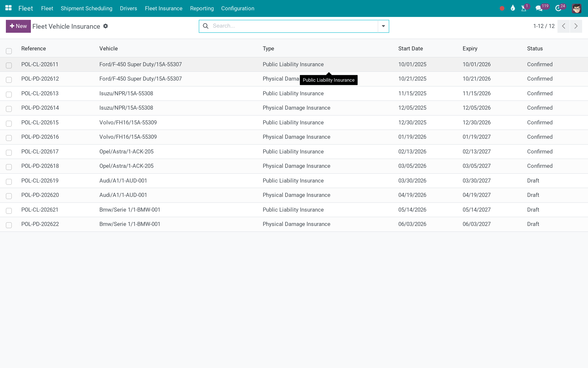The image size is (588, 368).
Task: Check the box for POL-PD-202616
Action: tap(9, 138)
